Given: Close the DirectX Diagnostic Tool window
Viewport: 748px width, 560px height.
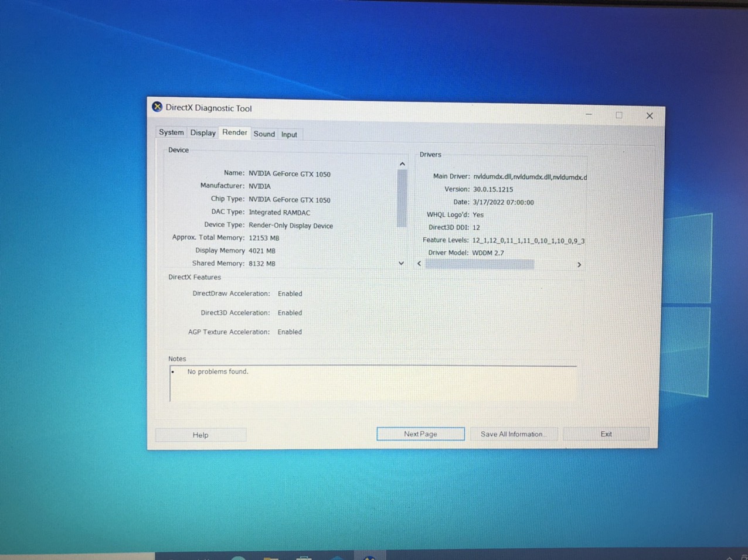Looking at the screenshot, I should point(650,116).
